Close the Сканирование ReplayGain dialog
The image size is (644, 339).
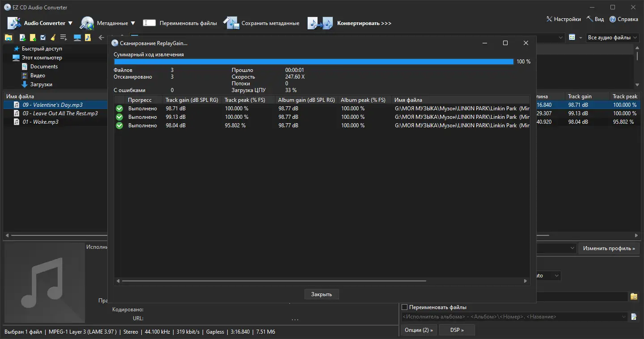[x=526, y=43]
